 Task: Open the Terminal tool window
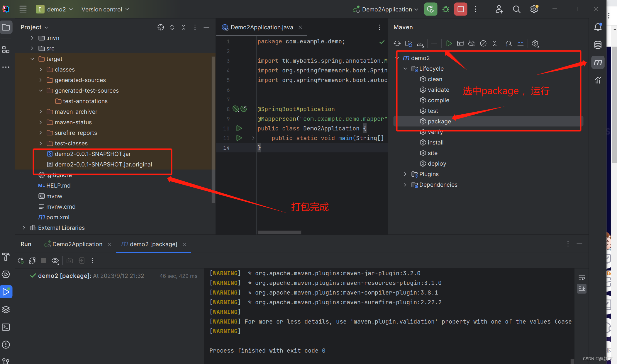[x=6, y=327]
